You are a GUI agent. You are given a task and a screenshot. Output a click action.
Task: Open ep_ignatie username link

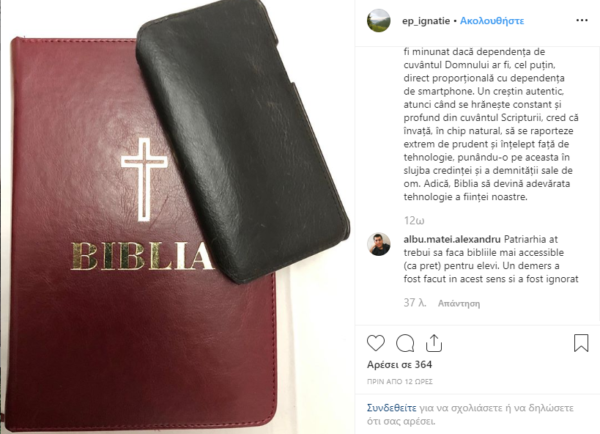coord(426,21)
